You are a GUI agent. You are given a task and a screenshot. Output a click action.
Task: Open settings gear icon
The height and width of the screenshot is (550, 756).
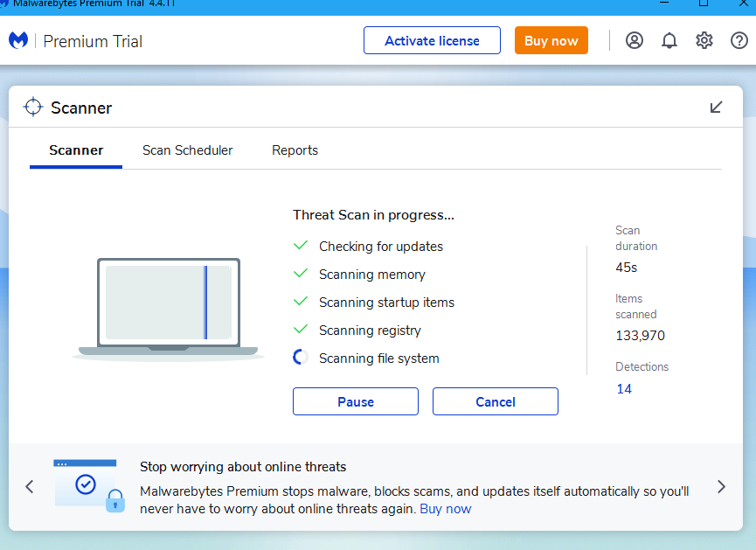704,40
